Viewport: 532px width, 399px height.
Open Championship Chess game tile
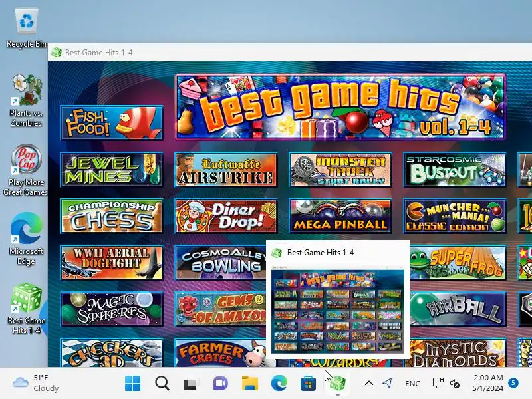[x=112, y=215]
